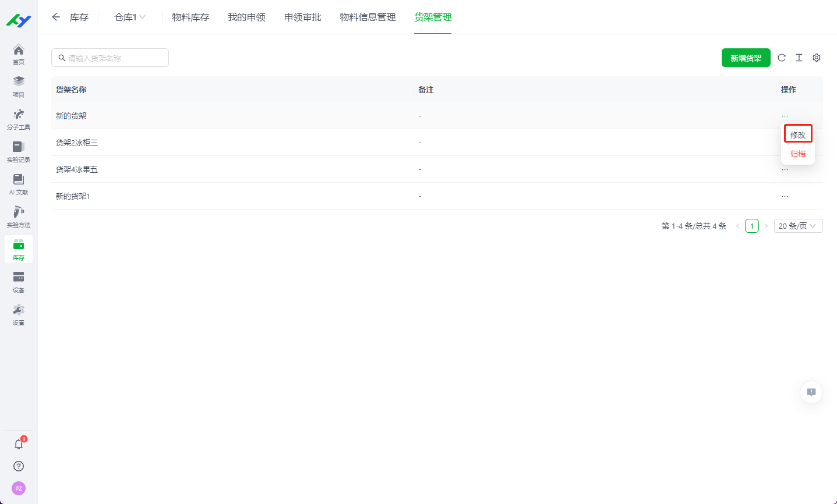837x504 pixels.
Task: Open table column settings gear icon
Action: point(817,58)
